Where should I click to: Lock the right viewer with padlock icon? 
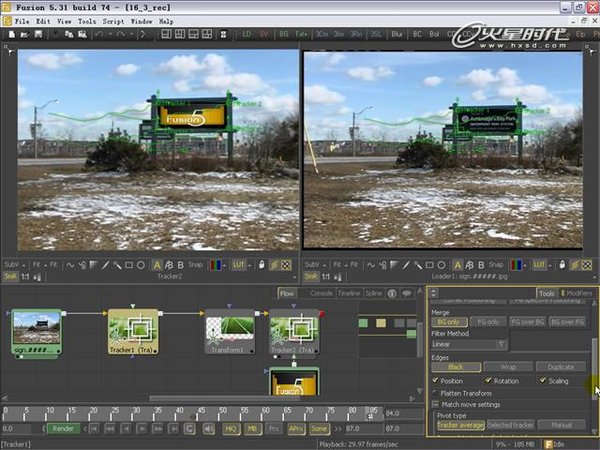click(562, 265)
